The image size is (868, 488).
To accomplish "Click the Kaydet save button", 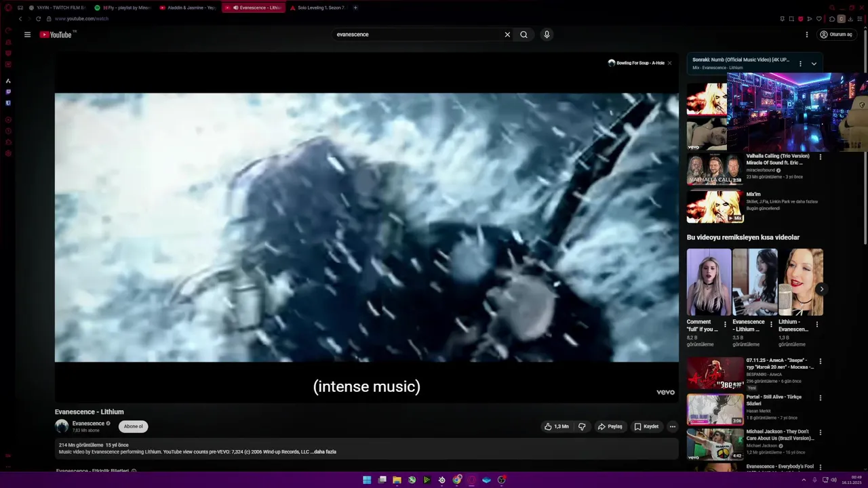I will click(646, 426).
